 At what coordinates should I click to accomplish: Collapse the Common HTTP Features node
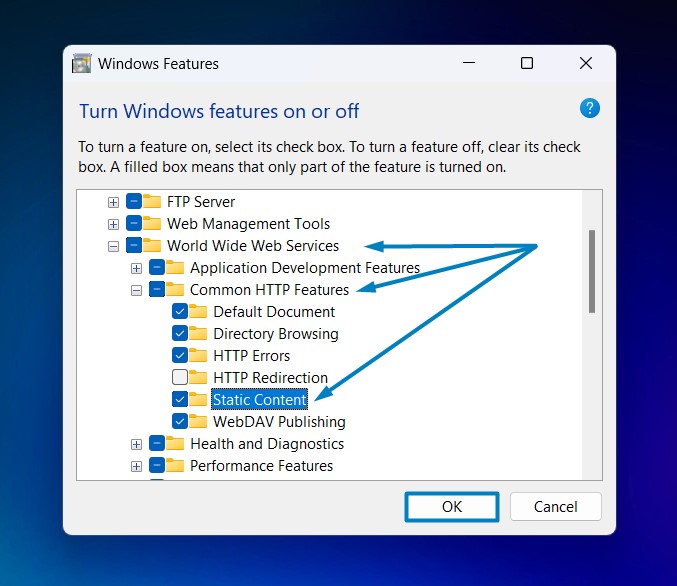tap(136, 291)
